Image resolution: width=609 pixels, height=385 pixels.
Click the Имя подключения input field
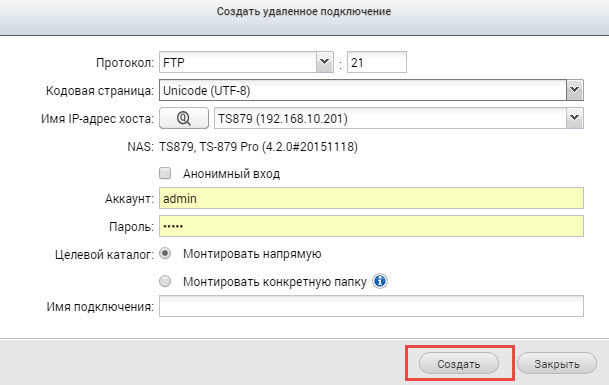[x=371, y=306]
